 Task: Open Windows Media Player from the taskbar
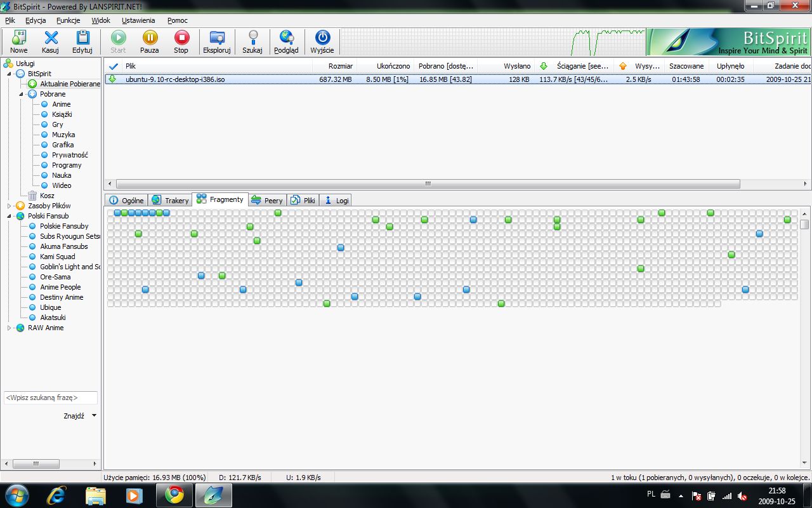coord(134,495)
